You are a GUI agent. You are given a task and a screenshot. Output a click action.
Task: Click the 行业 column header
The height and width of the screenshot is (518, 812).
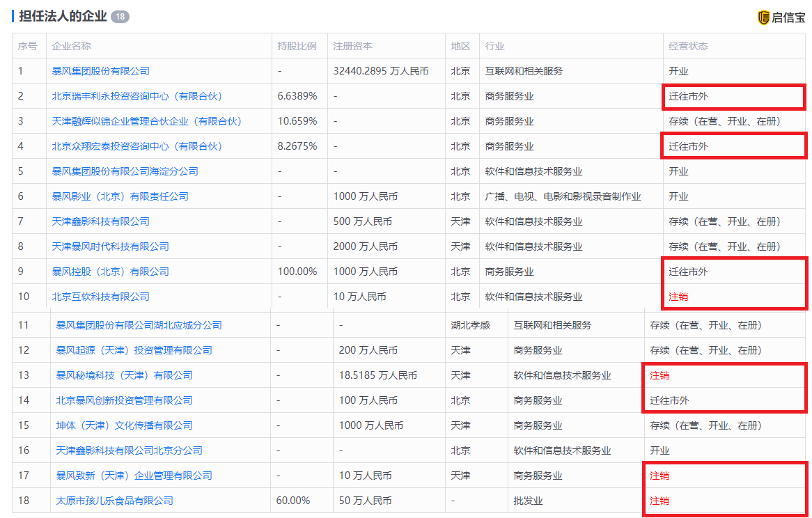click(494, 46)
